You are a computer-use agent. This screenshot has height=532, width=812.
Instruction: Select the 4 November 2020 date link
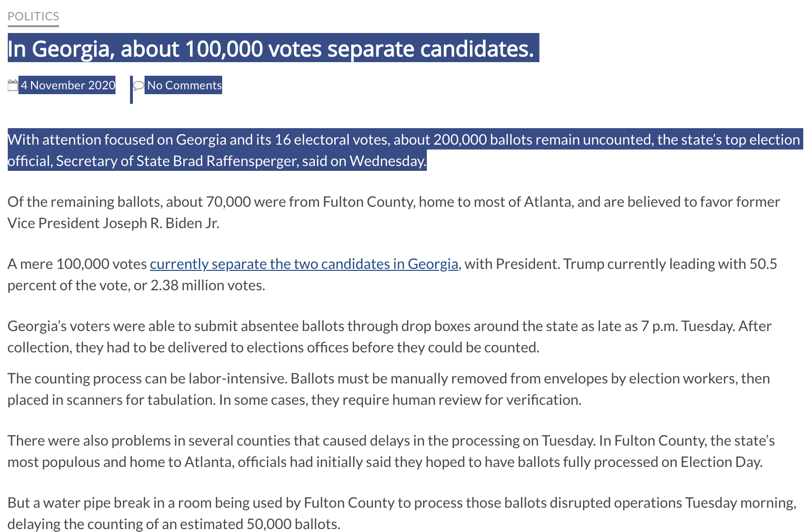coord(68,85)
